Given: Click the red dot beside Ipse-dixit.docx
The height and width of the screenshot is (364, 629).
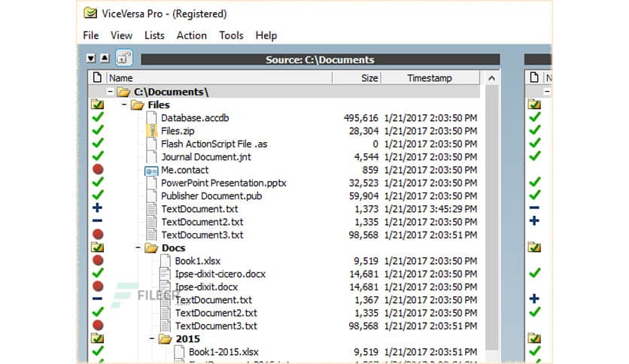Looking at the screenshot, I should pyautogui.click(x=98, y=287).
